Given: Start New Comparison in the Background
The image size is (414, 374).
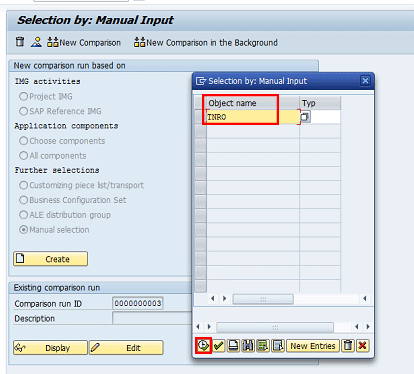Looking at the screenshot, I should coord(206,43).
